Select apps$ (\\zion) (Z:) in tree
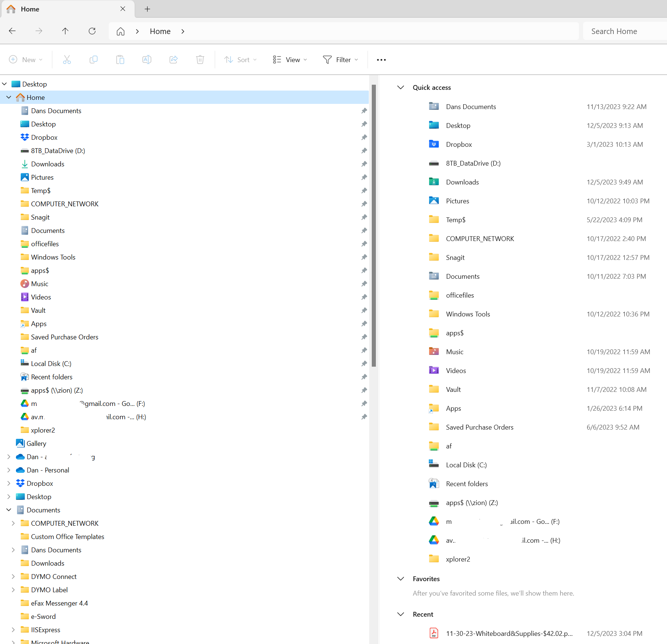The image size is (667, 644). (57, 390)
